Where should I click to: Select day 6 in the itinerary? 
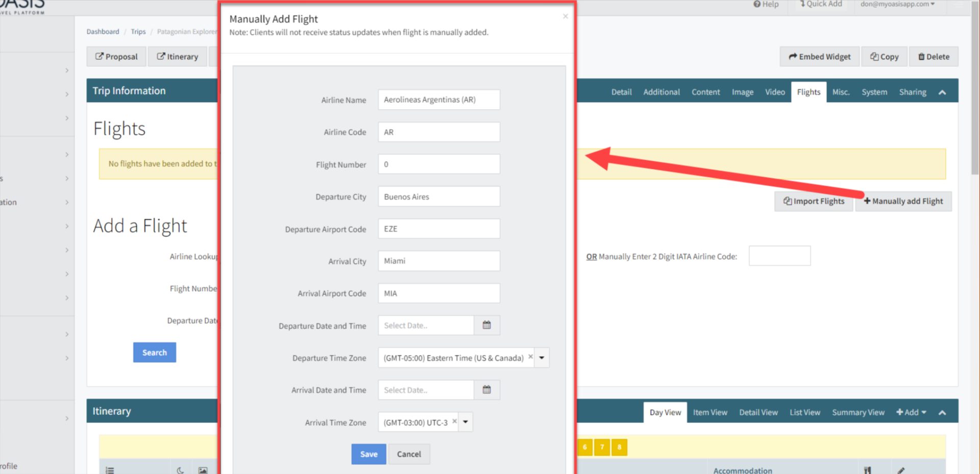coord(585,447)
